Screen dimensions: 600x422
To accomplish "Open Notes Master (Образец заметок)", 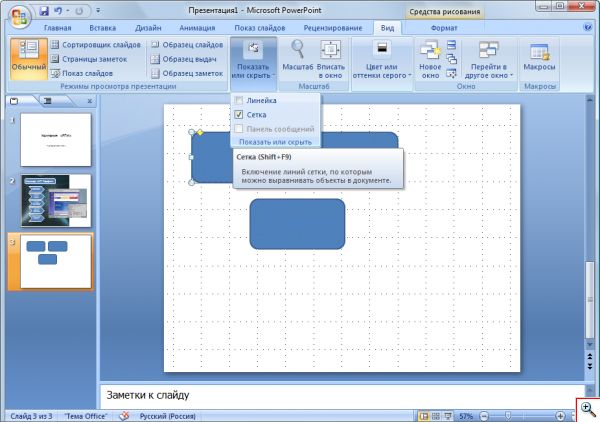I will point(187,73).
